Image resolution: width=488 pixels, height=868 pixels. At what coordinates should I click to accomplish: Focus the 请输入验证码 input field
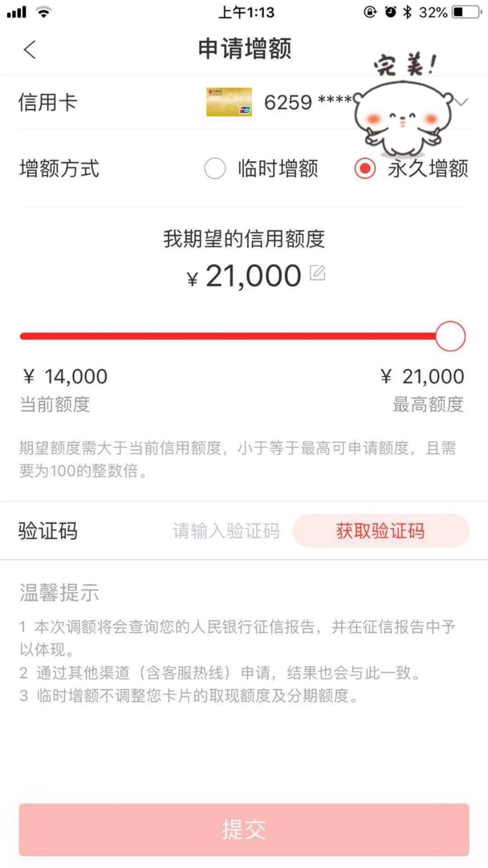coord(226,531)
